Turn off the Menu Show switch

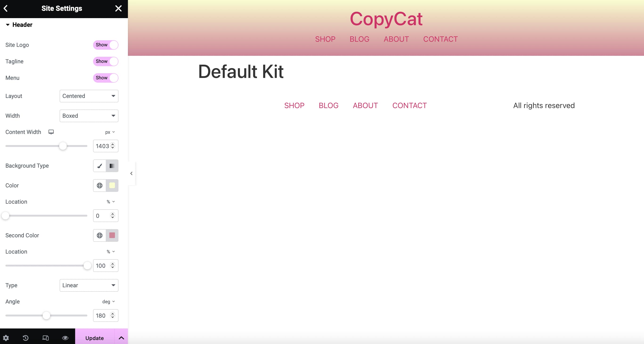point(106,78)
